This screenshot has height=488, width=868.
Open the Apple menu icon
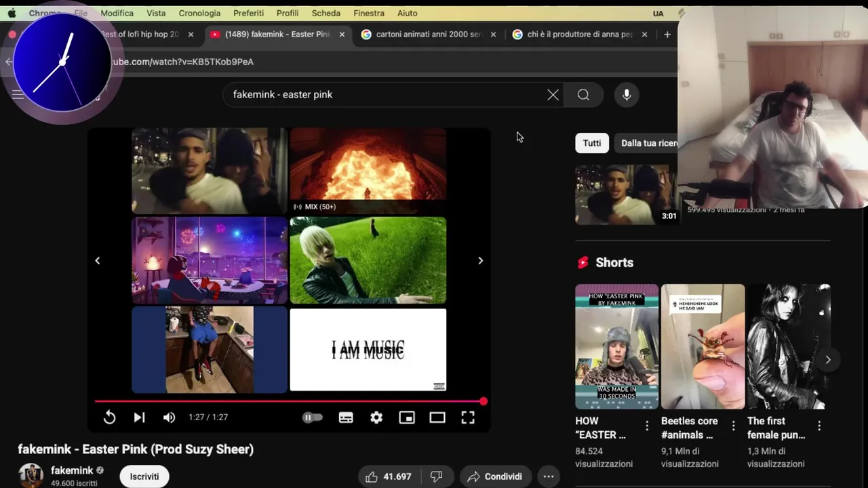(x=12, y=13)
